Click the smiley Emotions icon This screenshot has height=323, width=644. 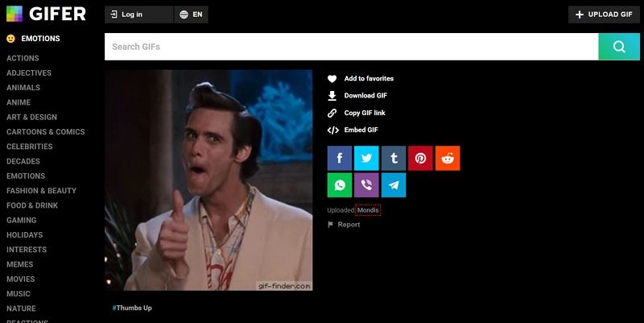[10, 39]
